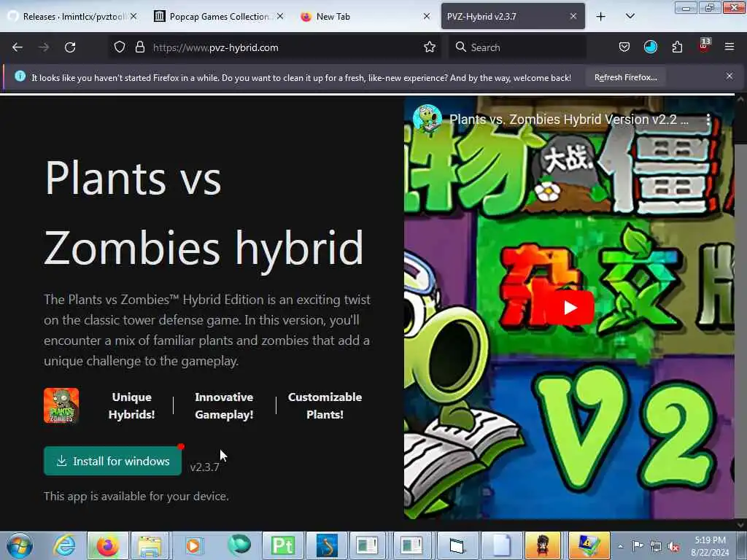Click the Firefox taskbar icon
The width and height of the screenshot is (747, 560).
tap(108, 545)
